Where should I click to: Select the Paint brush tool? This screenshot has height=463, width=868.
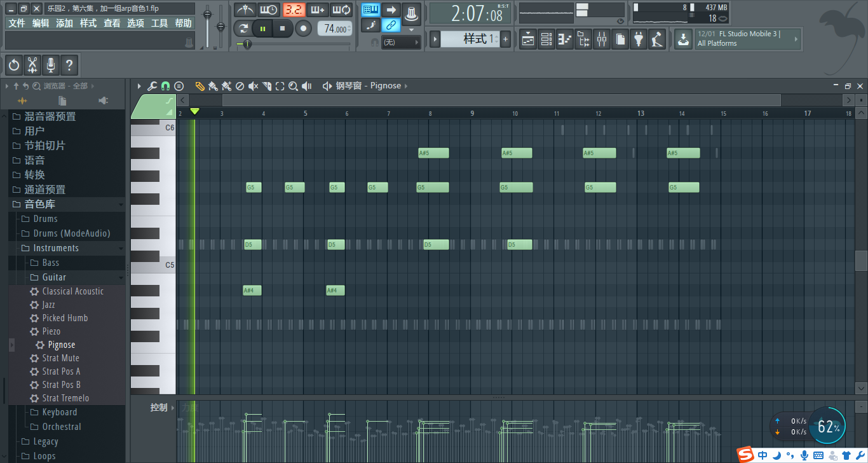(213, 86)
